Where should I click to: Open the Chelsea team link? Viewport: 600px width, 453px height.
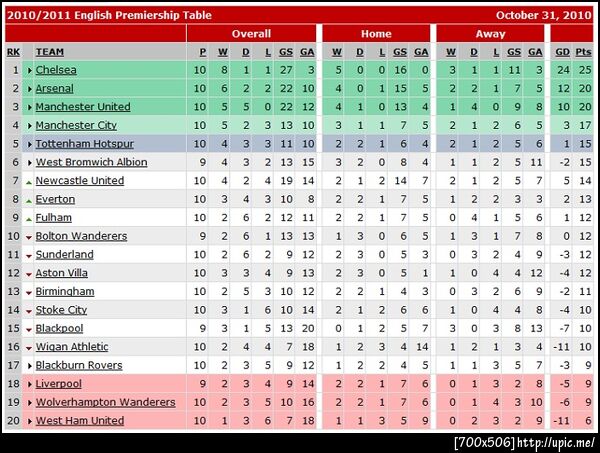coord(56,70)
